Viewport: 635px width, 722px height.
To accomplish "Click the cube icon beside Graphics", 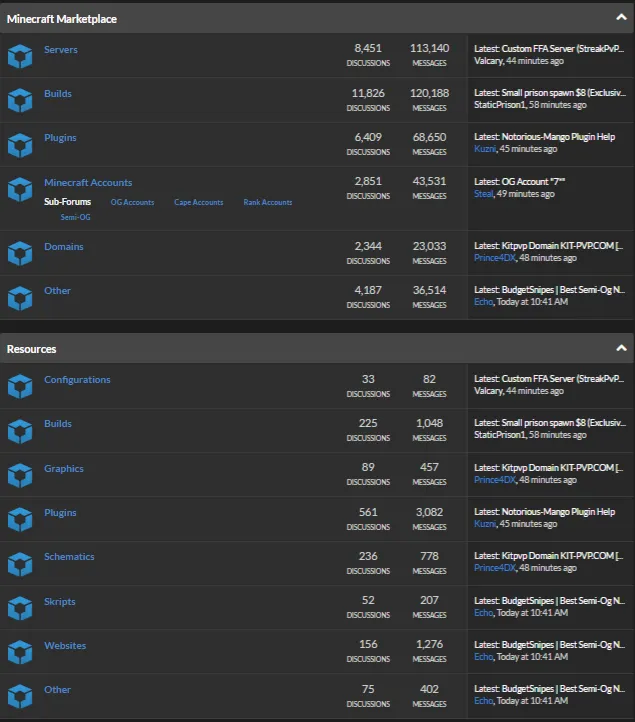I will click(20, 475).
